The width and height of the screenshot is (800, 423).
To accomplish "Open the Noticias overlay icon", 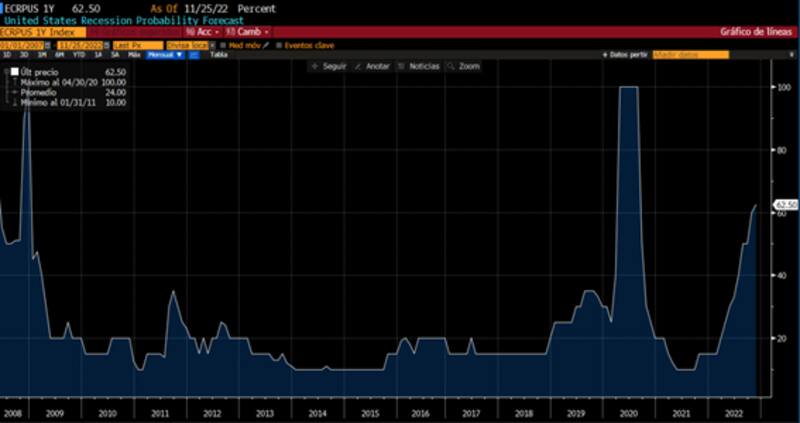I will [402, 66].
